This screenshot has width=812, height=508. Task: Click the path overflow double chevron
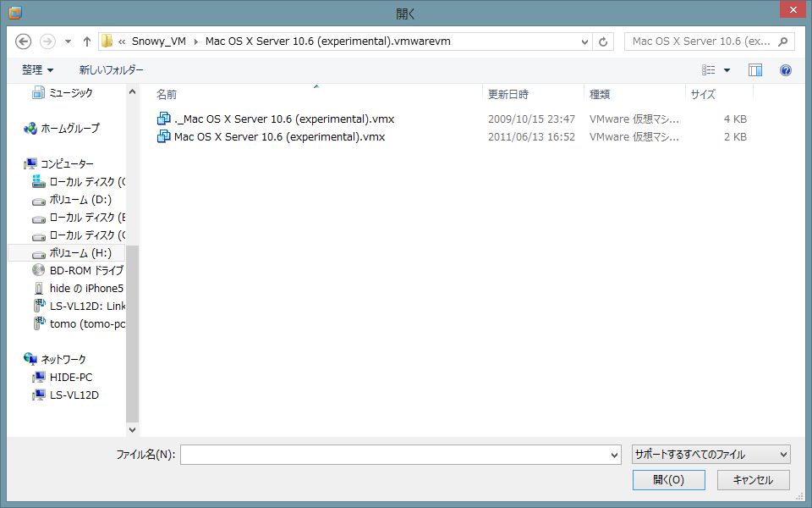[x=122, y=42]
